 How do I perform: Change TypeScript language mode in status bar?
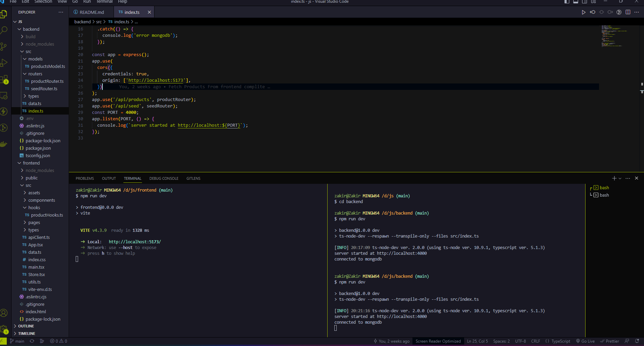[x=561, y=341]
